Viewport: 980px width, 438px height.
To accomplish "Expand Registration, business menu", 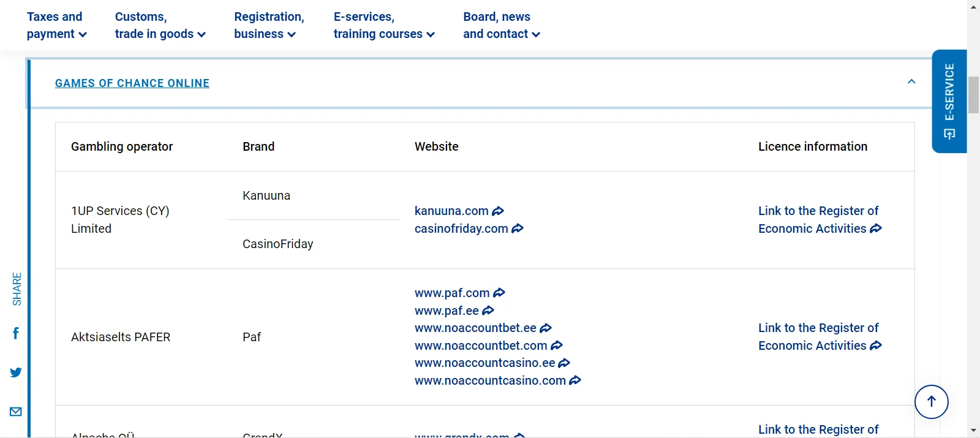I will tap(269, 25).
